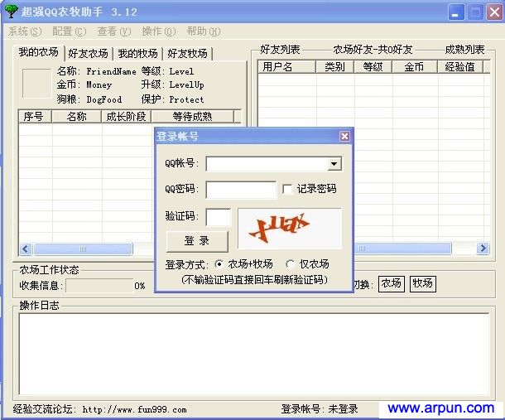Open the 系统 menu
The width and height of the screenshot is (505, 420).
[25, 31]
